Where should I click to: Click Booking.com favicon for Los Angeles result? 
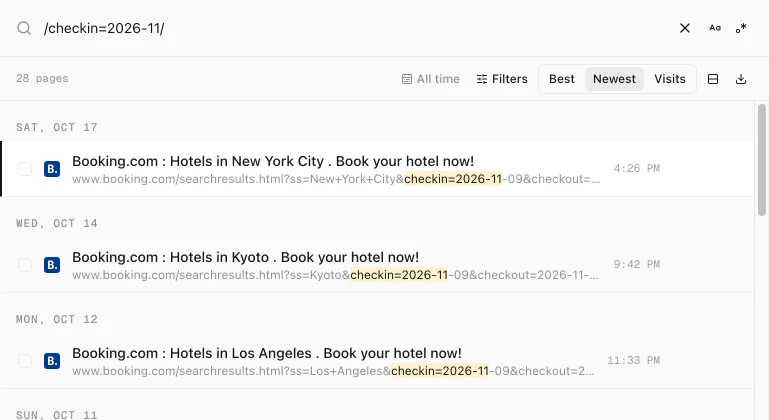52,361
